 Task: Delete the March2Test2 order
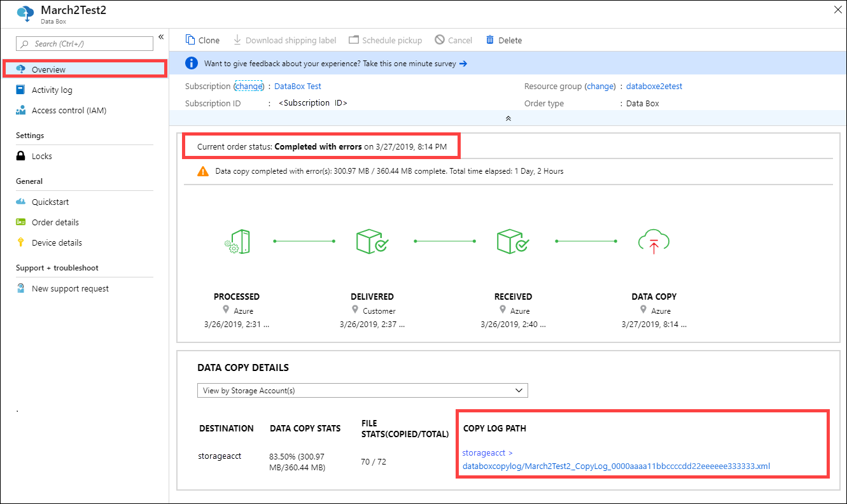tap(503, 39)
